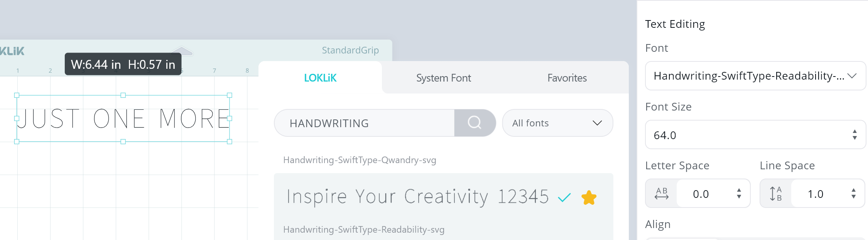
Task: Click the Line Space A/B icon
Action: [x=776, y=194]
